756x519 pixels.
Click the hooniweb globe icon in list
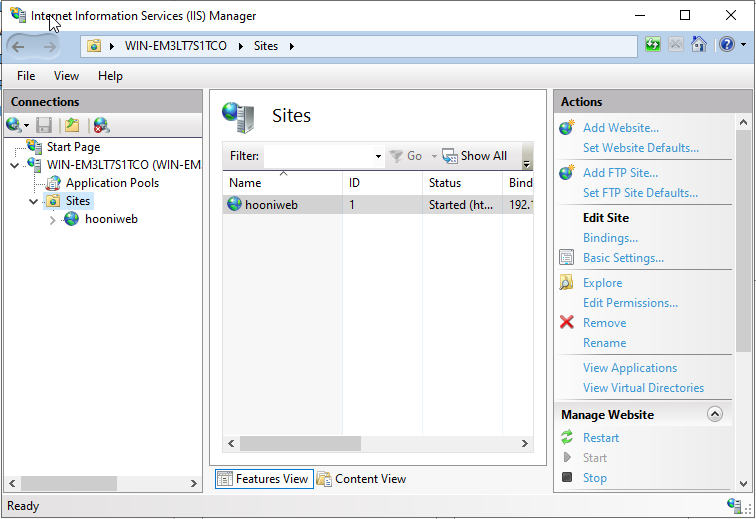tap(234, 204)
